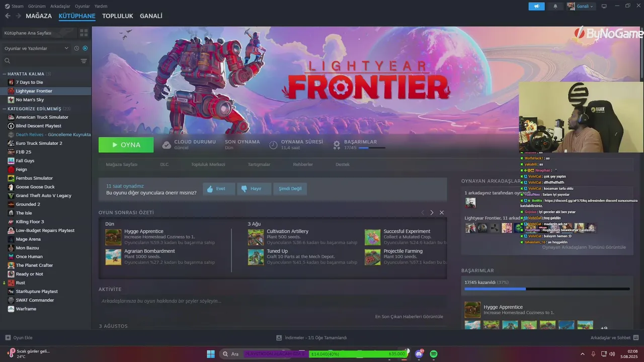
Task: Open the İndirmeler downloads status
Action: click(312, 338)
